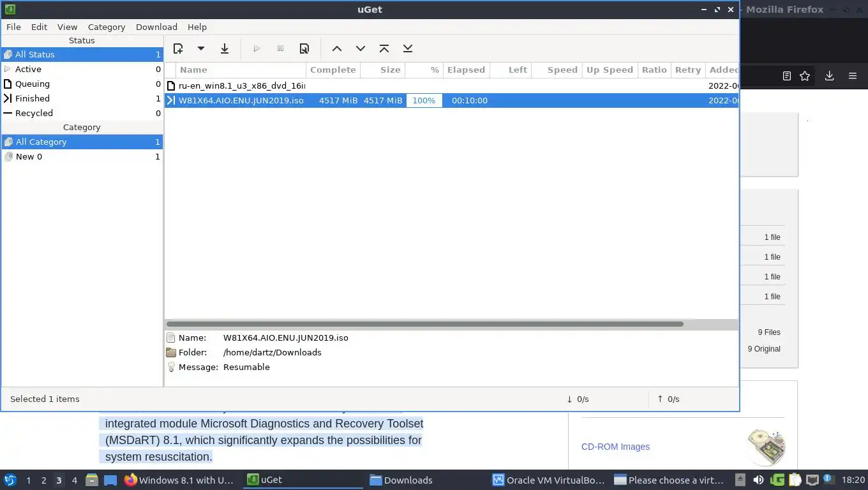Open the network tray icon
The width and height of the screenshot is (868, 490).
pyautogui.click(x=812, y=480)
